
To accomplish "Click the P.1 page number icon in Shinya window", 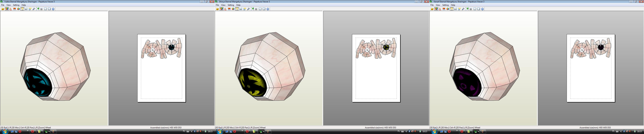I will coord(241,9).
